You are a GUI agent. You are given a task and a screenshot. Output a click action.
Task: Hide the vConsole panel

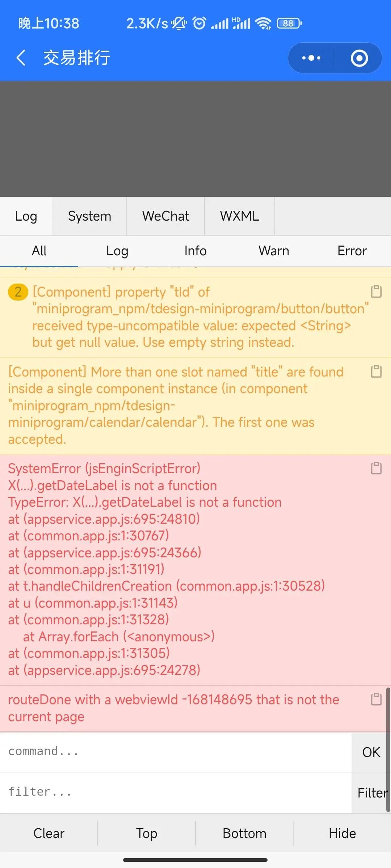pyautogui.click(x=342, y=833)
